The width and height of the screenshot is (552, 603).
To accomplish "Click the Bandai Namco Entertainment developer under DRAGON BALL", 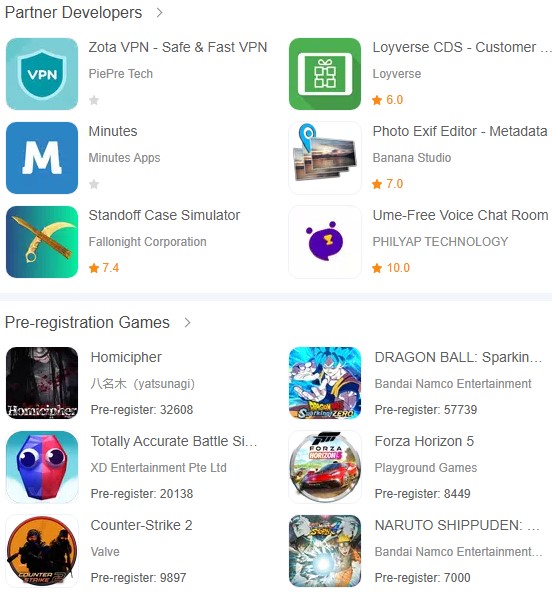I will [x=453, y=383].
